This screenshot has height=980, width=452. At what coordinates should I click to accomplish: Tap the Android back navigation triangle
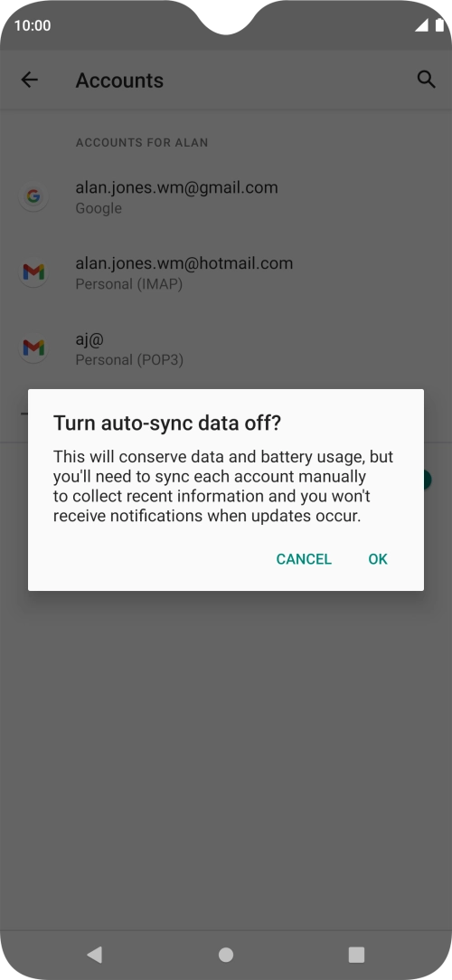pos(94,955)
